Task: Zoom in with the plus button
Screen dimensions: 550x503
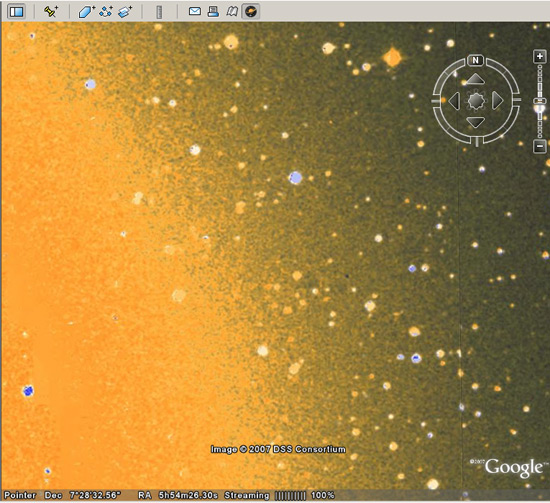Action: (539, 56)
